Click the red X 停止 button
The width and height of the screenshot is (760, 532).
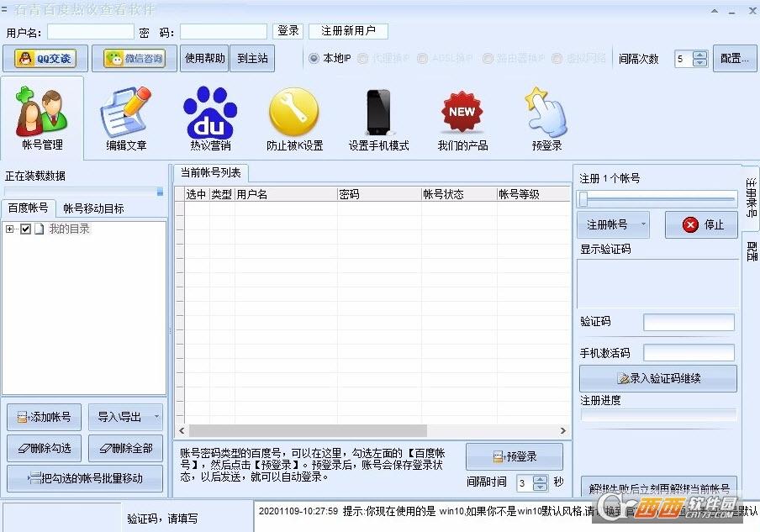(701, 224)
